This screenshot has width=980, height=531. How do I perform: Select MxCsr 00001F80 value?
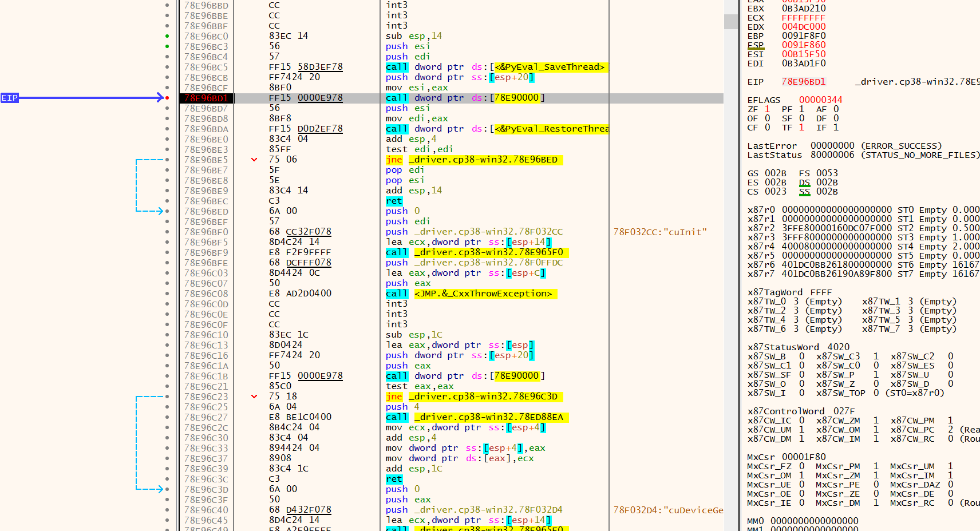point(804,457)
